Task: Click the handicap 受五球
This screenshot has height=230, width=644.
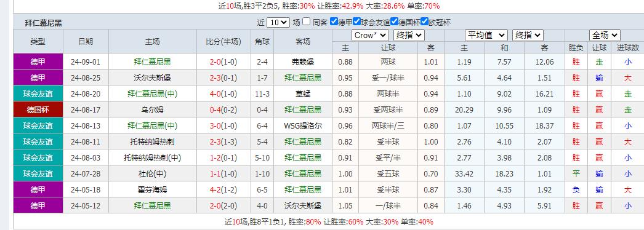Action: point(388,174)
